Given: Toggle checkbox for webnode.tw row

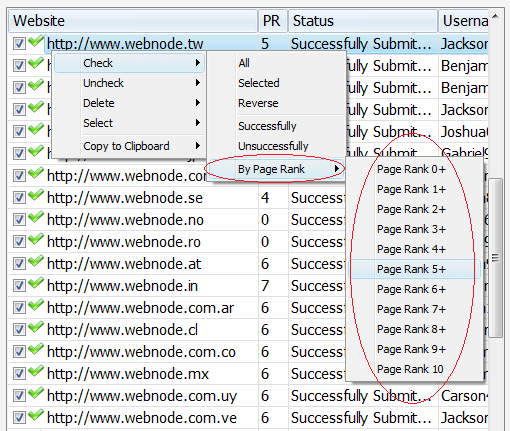Looking at the screenshot, I should pyautogui.click(x=19, y=43).
